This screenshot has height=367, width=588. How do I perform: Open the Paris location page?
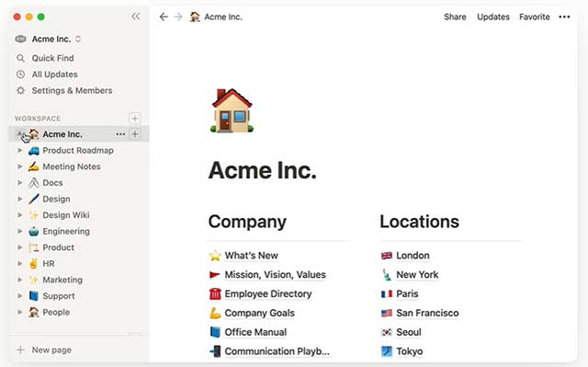[x=407, y=293]
